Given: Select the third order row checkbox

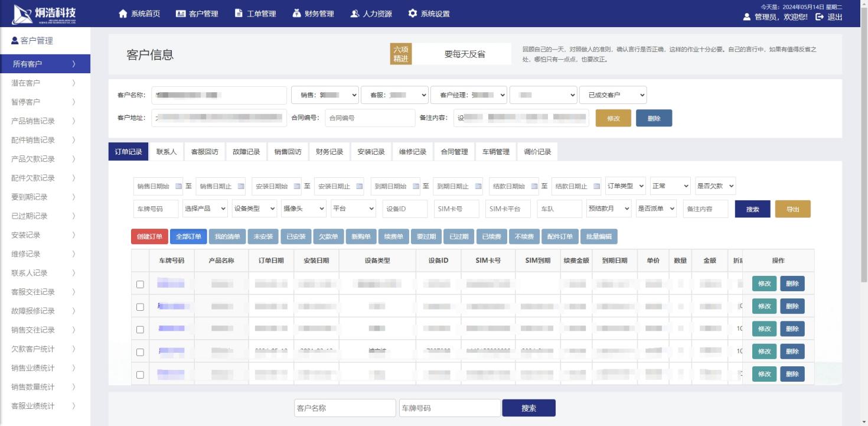Looking at the screenshot, I should 140,329.
